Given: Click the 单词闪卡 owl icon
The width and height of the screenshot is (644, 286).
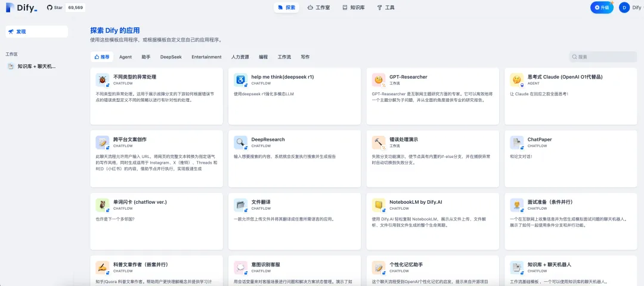Looking at the screenshot, I should 103,205.
